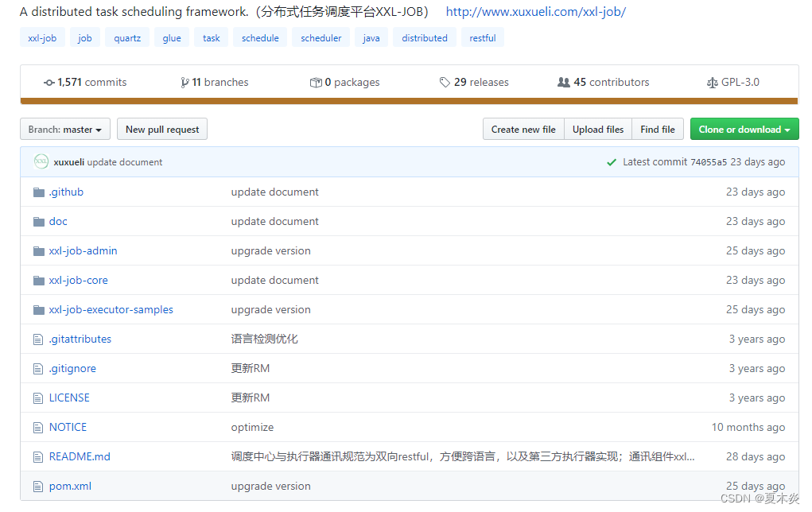Click the Upload files button

click(x=597, y=129)
